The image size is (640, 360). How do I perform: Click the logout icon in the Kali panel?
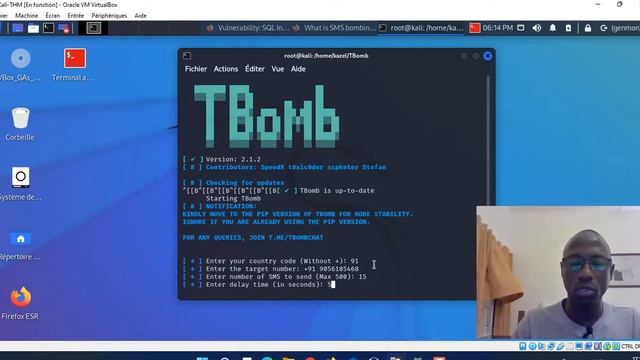click(604, 28)
